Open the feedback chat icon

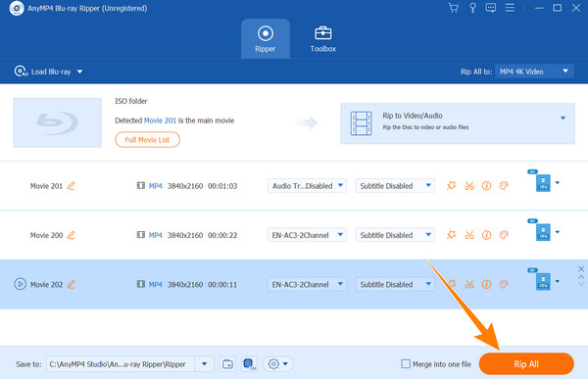click(491, 8)
